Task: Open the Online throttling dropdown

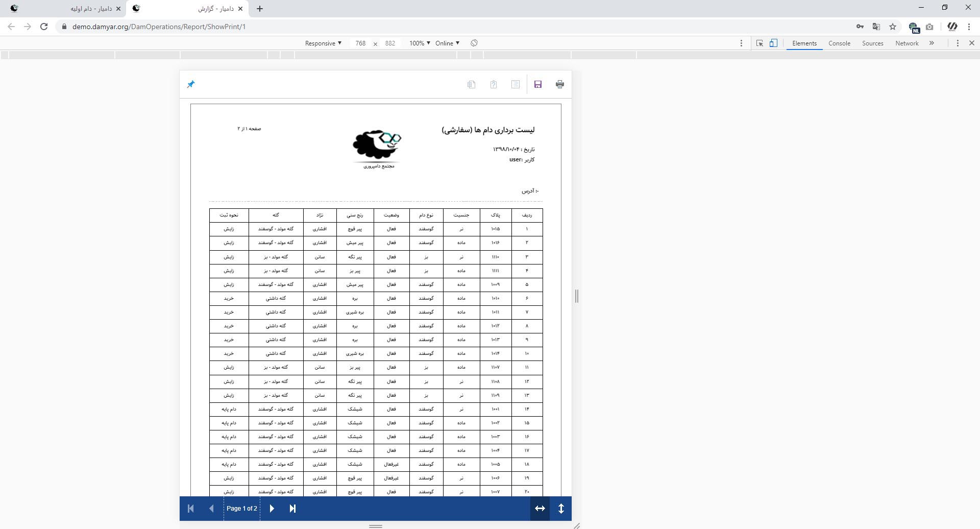Action: pos(447,43)
